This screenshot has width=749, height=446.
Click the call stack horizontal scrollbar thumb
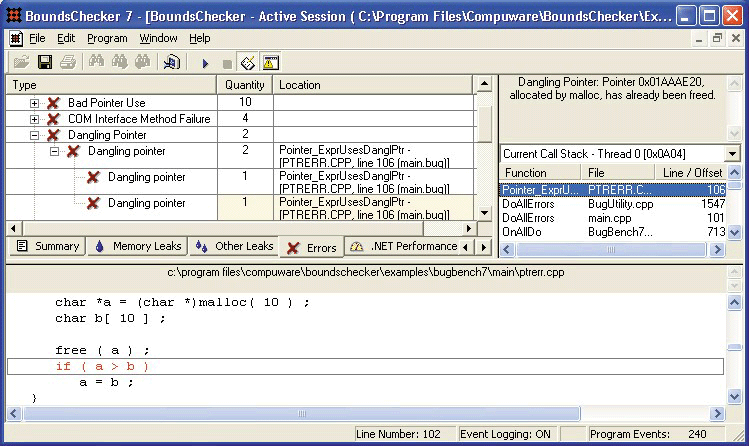pos(611,250)
